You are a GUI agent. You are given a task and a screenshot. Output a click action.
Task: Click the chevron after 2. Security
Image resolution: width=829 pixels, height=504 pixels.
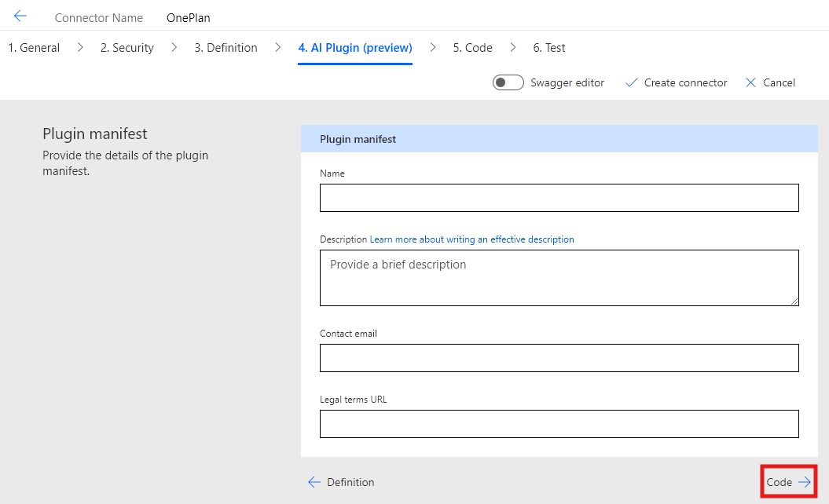pos(174,48)
